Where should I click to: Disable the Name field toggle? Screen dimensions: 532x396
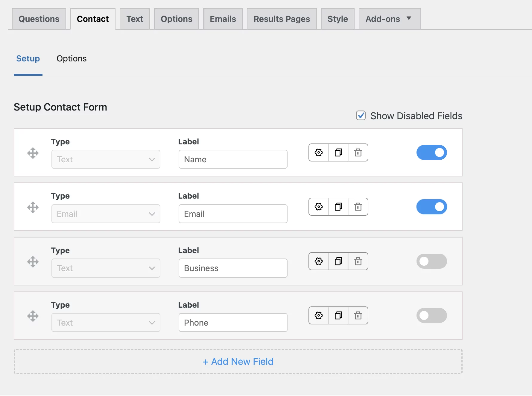coord(431,153)
